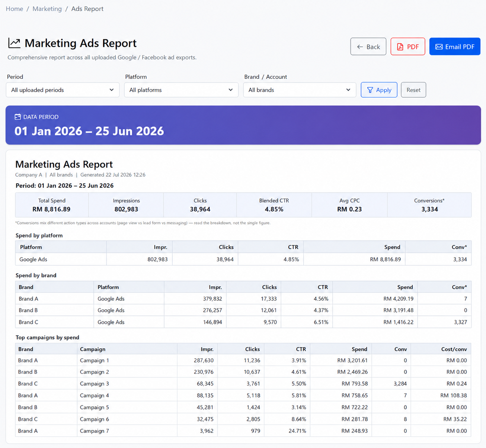
Task: Click the Campaign 6 cell
Action: click(x=127, y=419)
